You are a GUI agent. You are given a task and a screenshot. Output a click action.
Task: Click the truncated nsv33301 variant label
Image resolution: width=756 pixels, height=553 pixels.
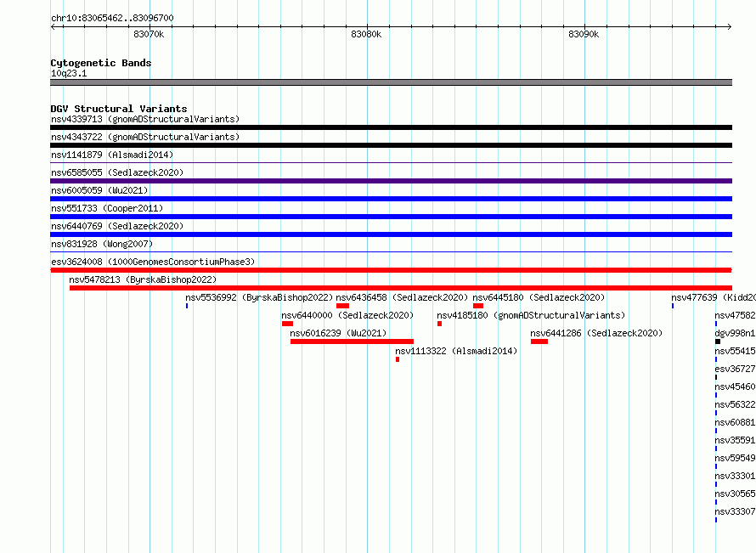tap(735, 476)
